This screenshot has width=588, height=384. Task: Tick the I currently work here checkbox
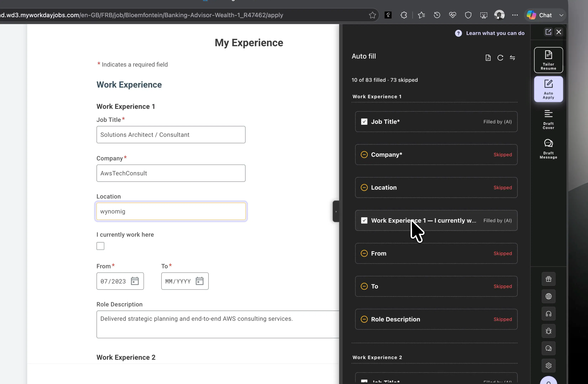tap(100, 246)
